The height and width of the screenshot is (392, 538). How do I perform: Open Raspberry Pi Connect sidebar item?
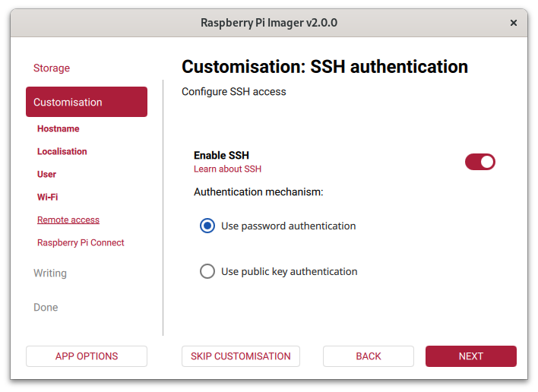click(81, 243)
